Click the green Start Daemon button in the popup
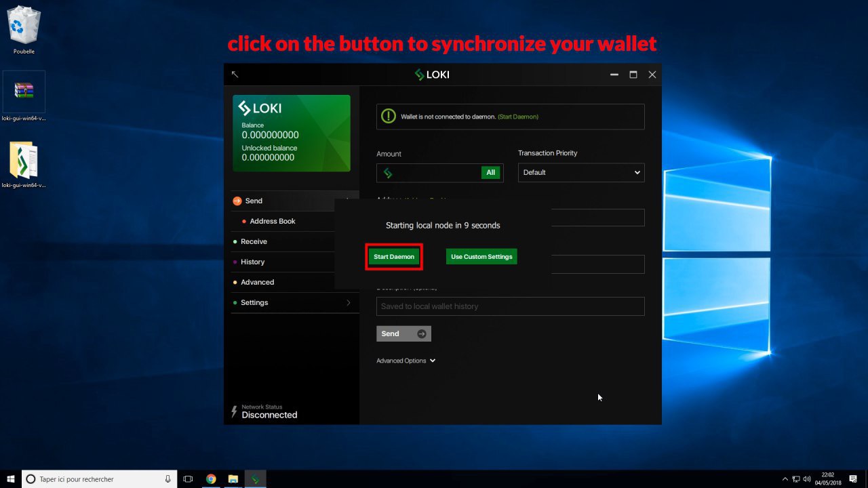 pos(394,257)
